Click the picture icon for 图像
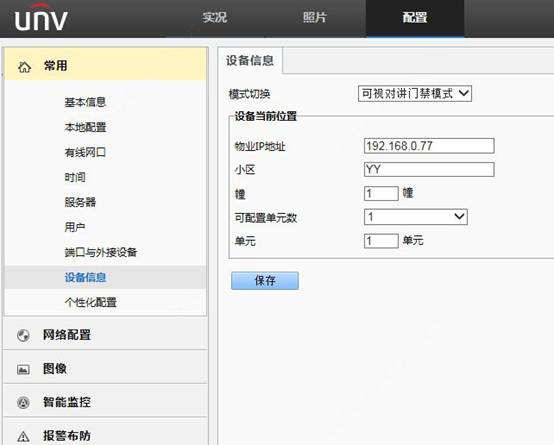 click(x=23, y=369)
